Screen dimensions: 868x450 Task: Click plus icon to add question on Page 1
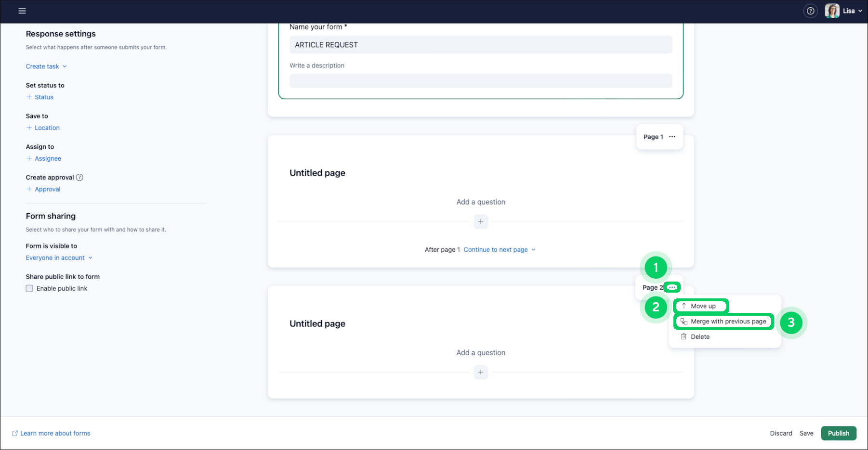(481, 221)
